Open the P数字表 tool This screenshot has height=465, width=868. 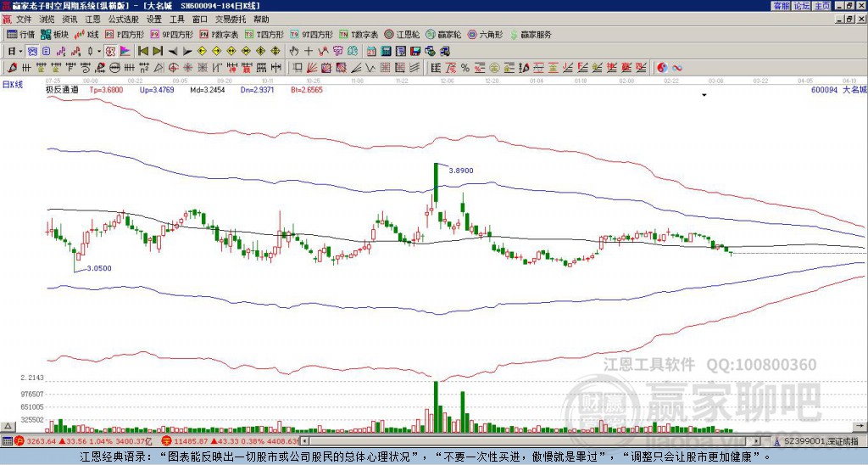[219, 34]
